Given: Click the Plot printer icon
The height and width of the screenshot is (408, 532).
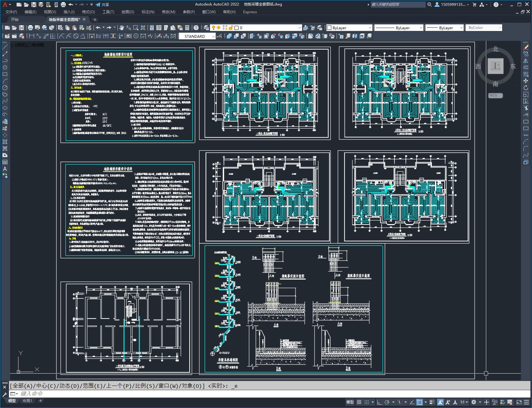Looking at the screenshot, I should coord(30,28).
